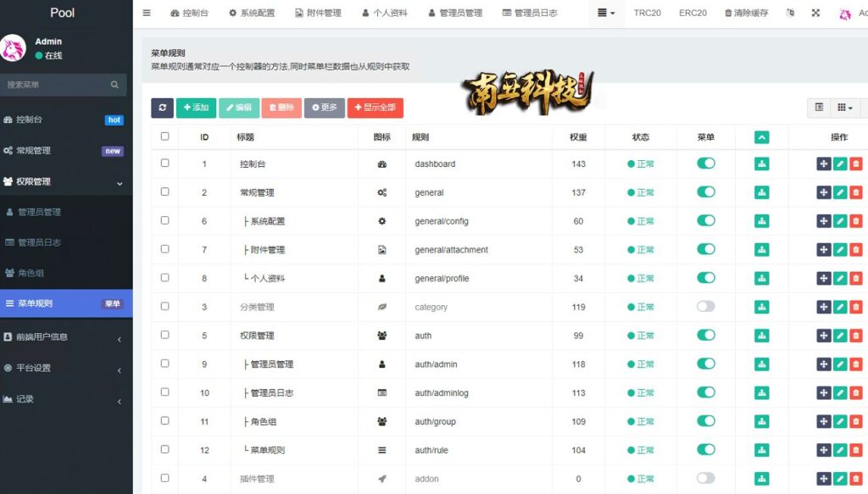Click delete trash icon for general/attachment row

tap(856, 250)
